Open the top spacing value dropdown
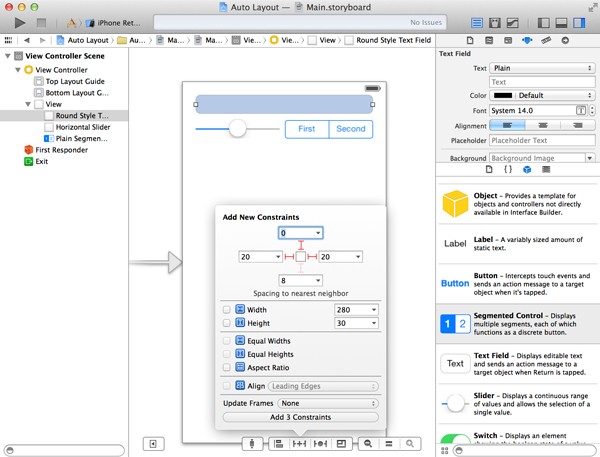Viewport: 600px width, 457px height. click(318, 233)
